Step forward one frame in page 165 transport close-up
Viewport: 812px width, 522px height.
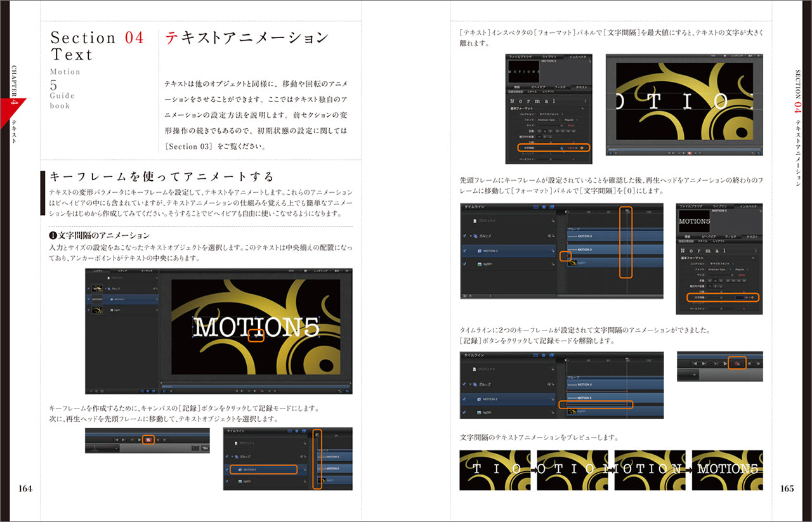point(759,363)
